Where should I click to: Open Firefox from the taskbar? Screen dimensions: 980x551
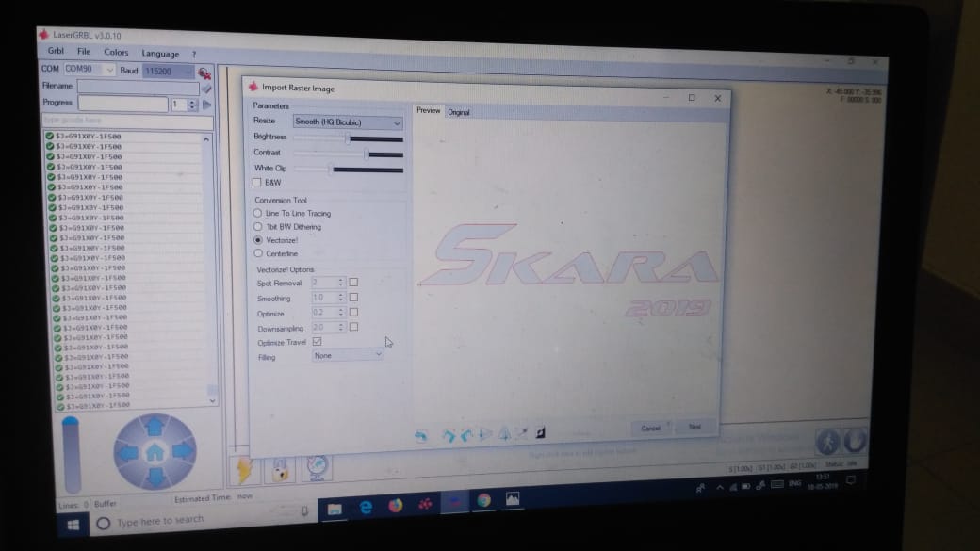[x=396, y=506]
